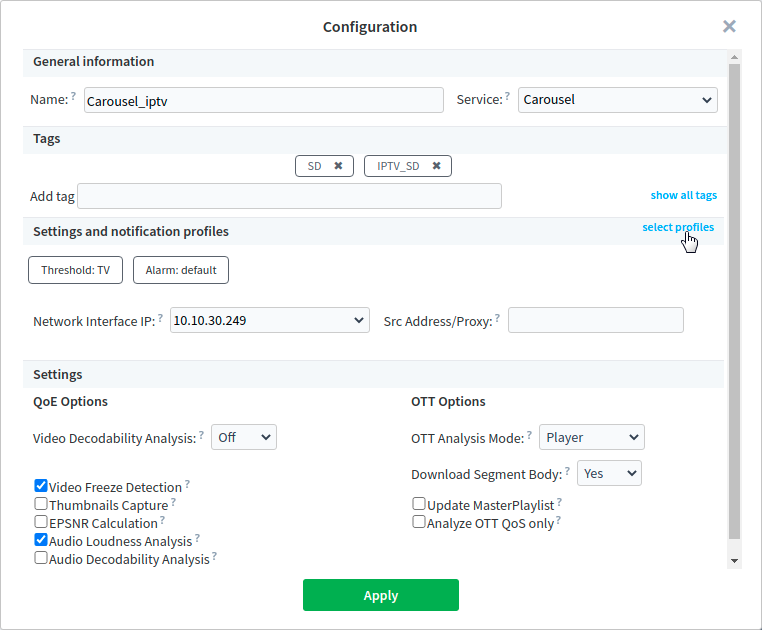Show help for Audio Loudness Analysis
Screen dimensions: 762x630
click(197, 537)
